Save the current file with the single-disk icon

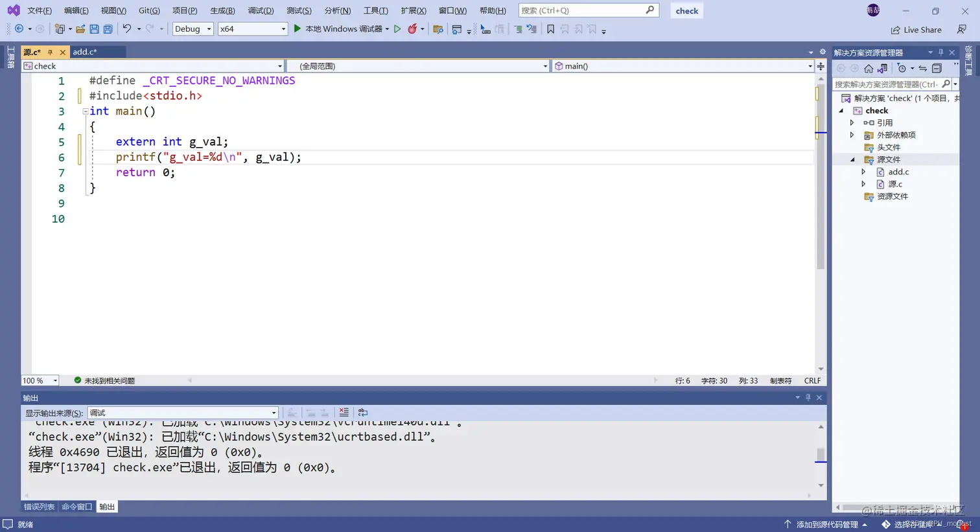point(95,29)
